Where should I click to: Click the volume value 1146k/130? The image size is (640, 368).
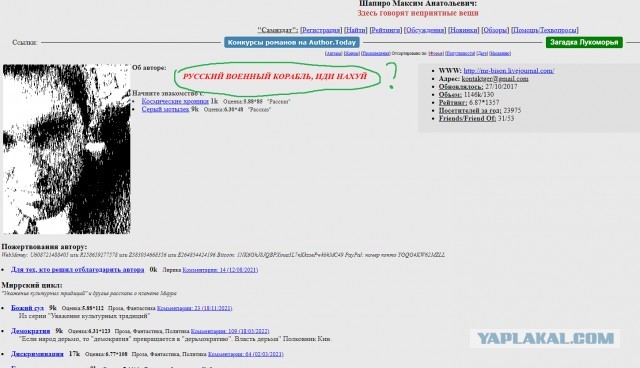(479, 95)
